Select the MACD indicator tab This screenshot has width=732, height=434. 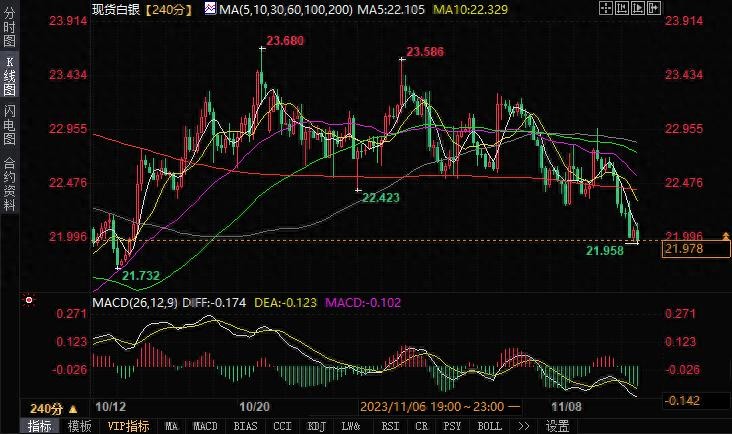(205, 426)
